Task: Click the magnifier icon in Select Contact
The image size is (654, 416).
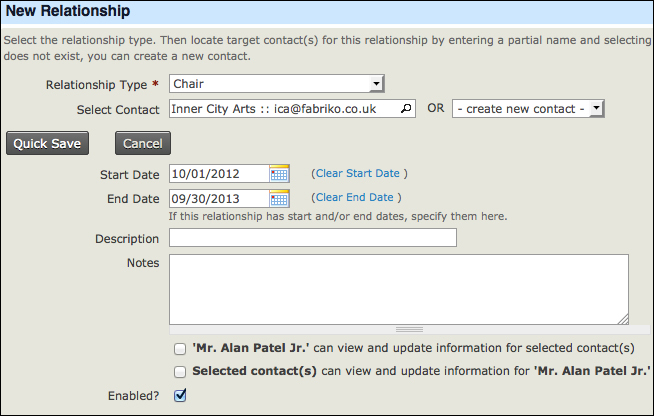Action: pos(406,108)
